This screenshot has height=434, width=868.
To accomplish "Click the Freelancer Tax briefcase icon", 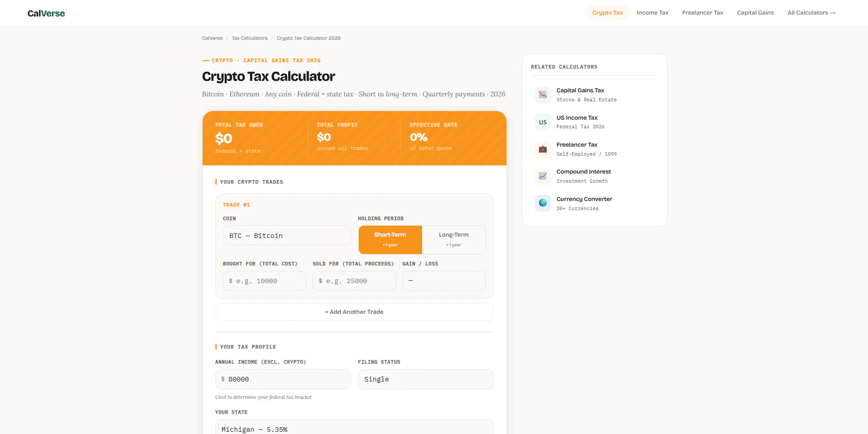I will pos(543,149).
